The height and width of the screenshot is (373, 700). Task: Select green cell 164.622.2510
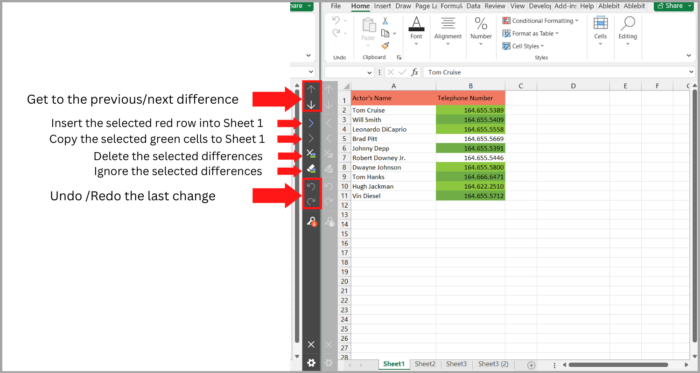pyautogui.click(x=471, y=186)
